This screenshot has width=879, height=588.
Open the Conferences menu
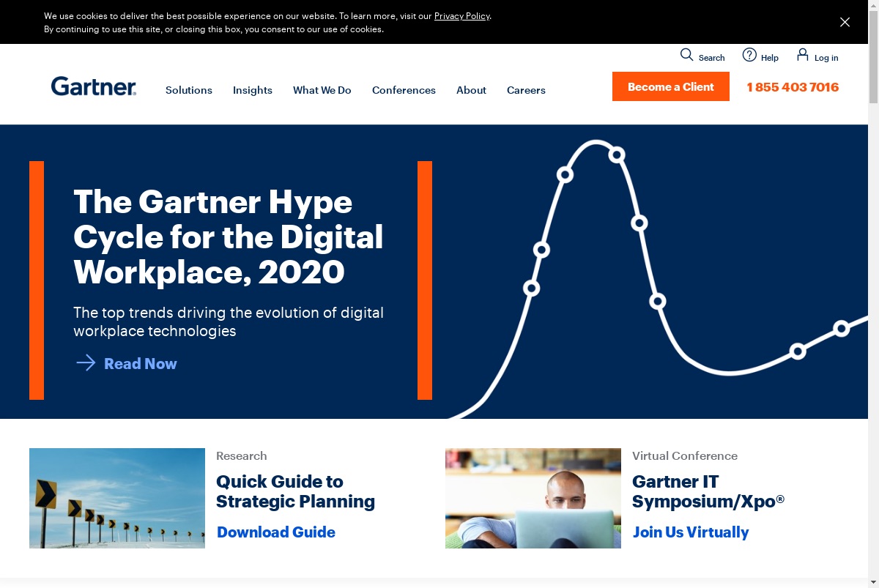404,90
